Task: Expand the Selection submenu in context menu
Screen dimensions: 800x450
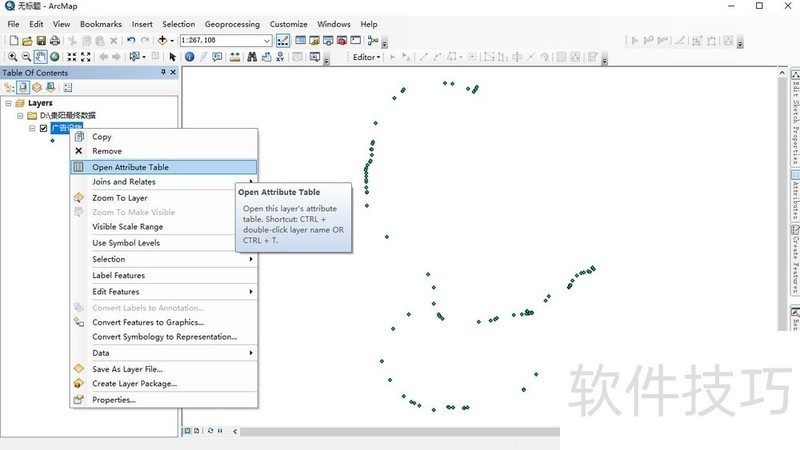Action: click(164, 259)
